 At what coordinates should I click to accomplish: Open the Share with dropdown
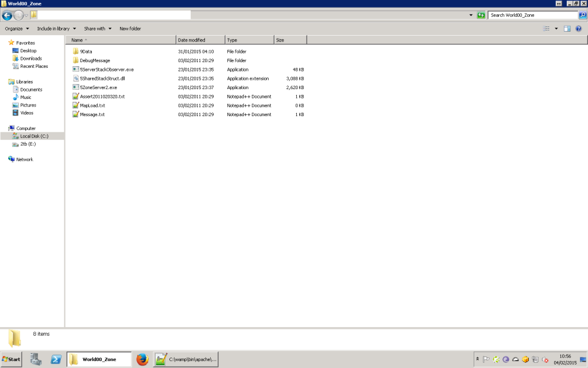pyautogui.click(x=98, y=29)
